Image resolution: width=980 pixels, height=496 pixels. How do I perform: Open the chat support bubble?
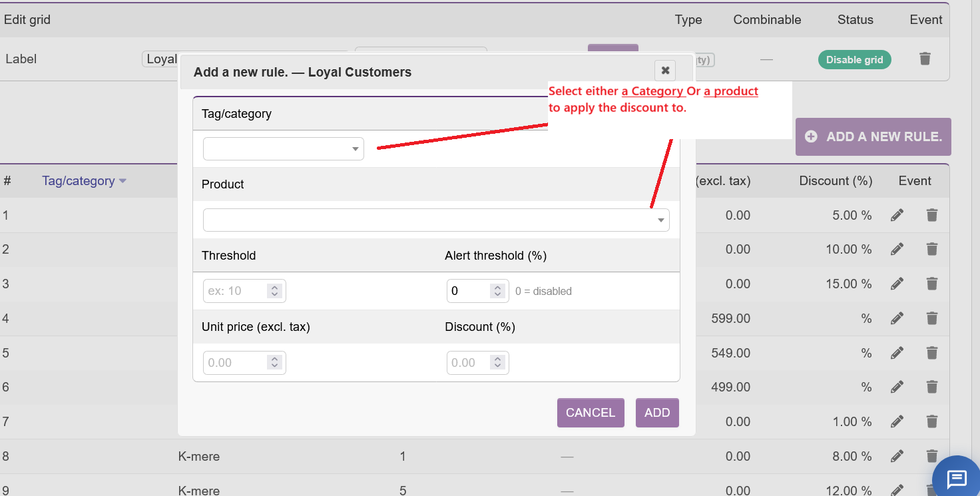(x=957, y=477)
